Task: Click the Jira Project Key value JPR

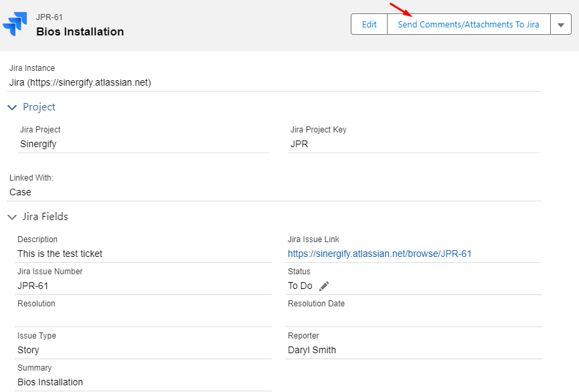Action: 299,144
